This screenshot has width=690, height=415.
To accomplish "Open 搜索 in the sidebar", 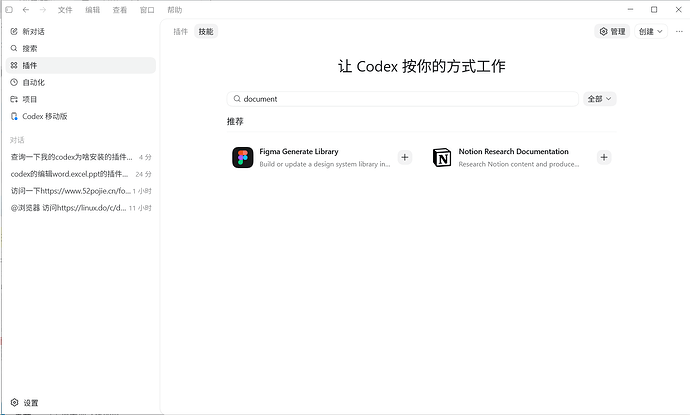I will click(81, 48).
